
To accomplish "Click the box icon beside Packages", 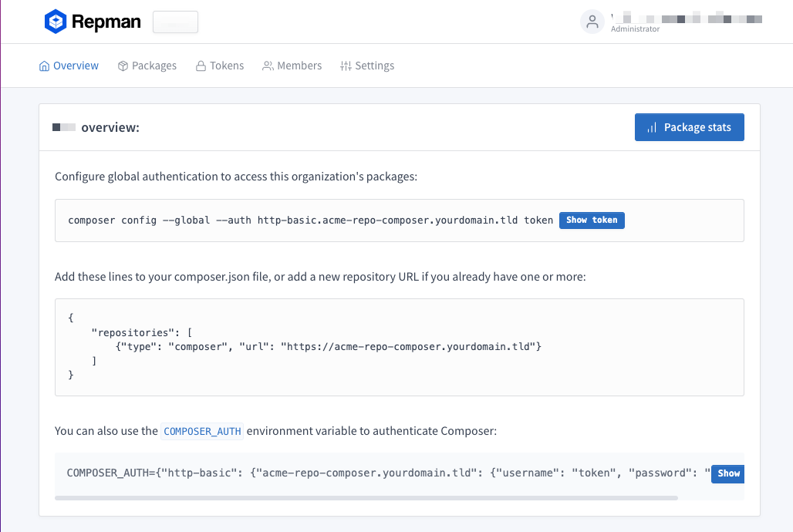I will click(123, 66).
